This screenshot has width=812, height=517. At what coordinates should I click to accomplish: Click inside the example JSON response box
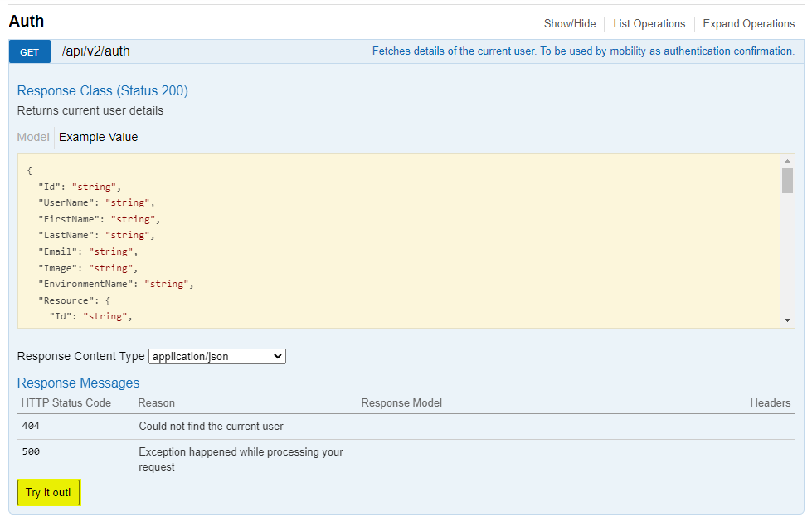(x=398, y=241)
